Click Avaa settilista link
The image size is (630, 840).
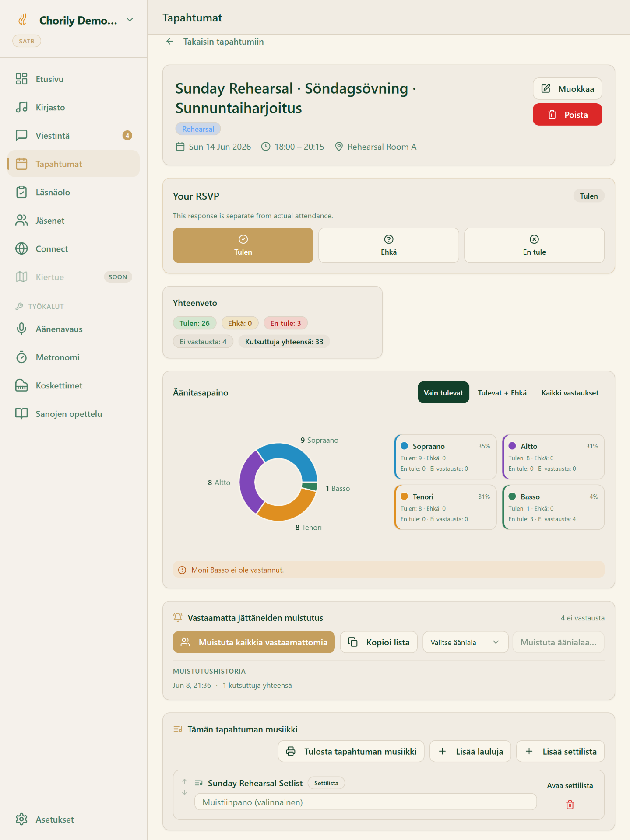570,785
